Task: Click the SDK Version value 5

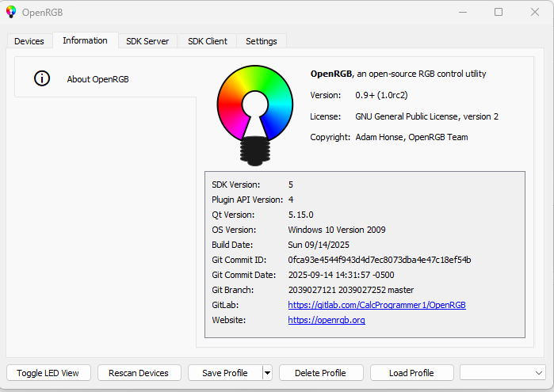Action: tap(291, 185)
